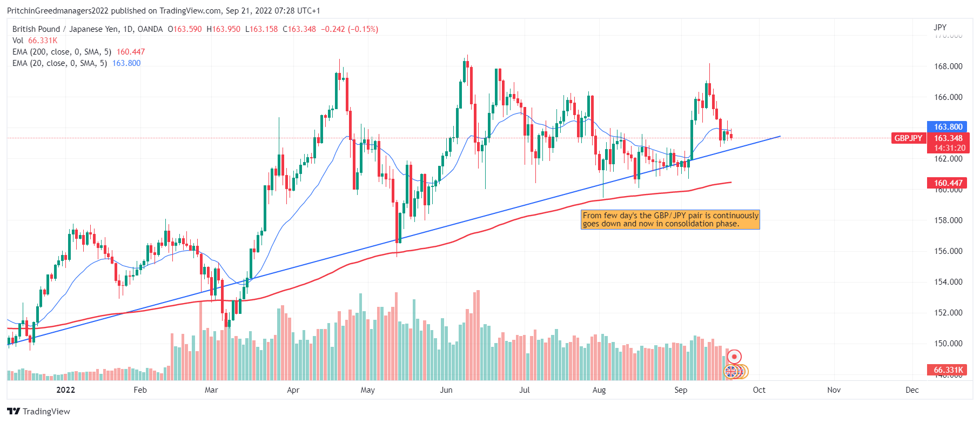Click the 166.000 price axis label
The height and width of the screenshot is (423, 980).
pos(948,97)
